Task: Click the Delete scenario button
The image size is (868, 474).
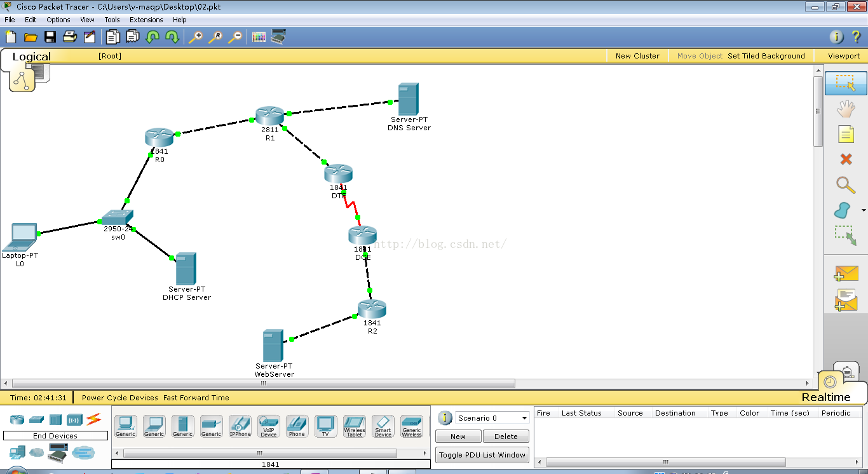Action: [x=506, y=437]
